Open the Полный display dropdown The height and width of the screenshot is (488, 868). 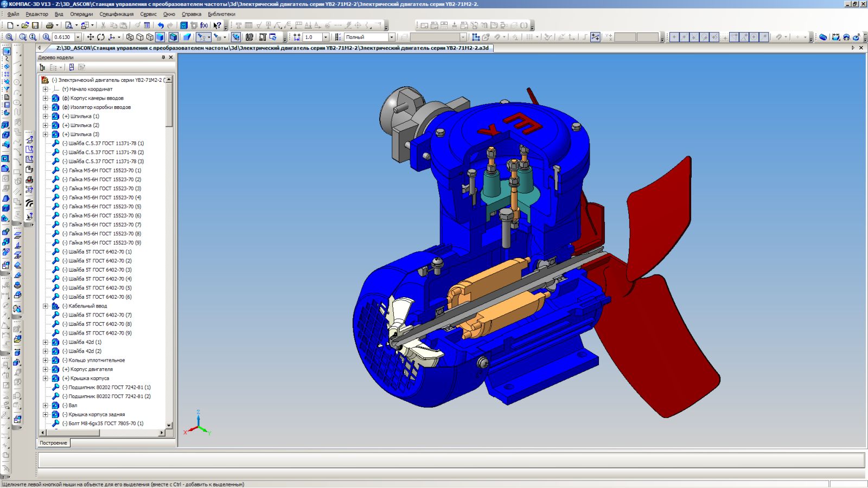391,37
